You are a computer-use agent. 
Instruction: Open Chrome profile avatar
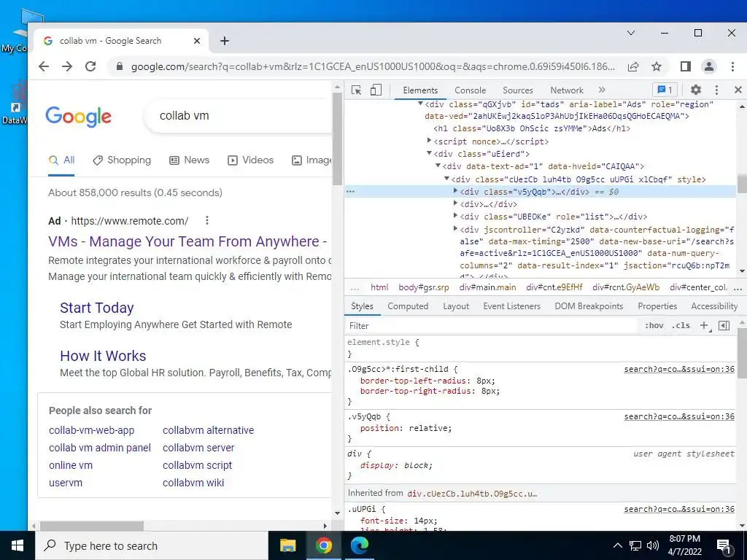709,66
